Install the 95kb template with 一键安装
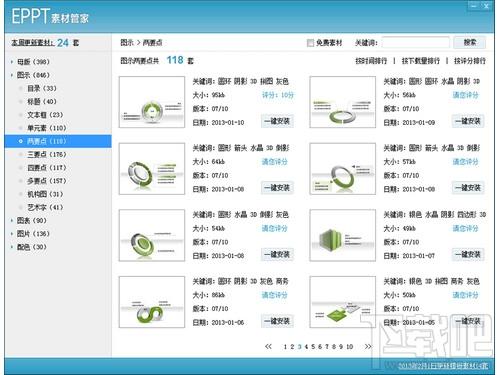Viewport: 500px width, 375px height. click(x=277, y=121)
